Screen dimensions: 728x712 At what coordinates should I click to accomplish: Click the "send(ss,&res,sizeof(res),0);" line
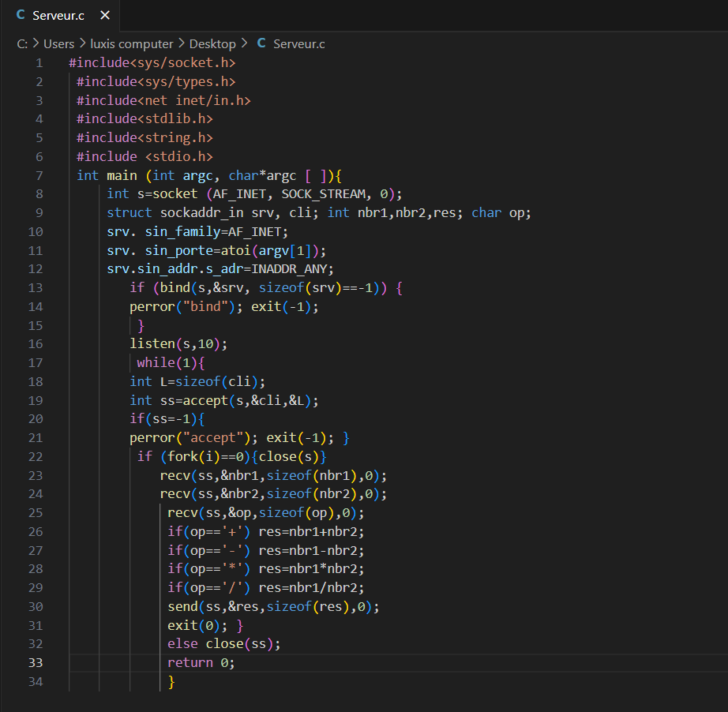(x=273, y=607)
